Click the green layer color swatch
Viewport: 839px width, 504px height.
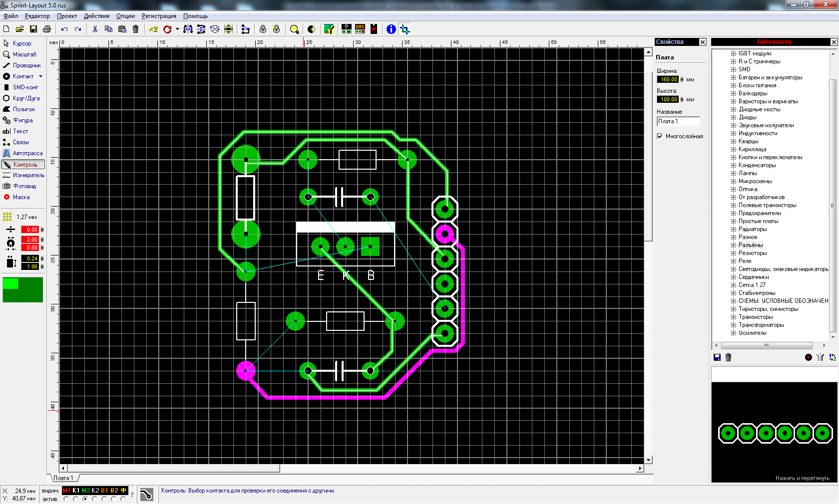coord(22,290)
